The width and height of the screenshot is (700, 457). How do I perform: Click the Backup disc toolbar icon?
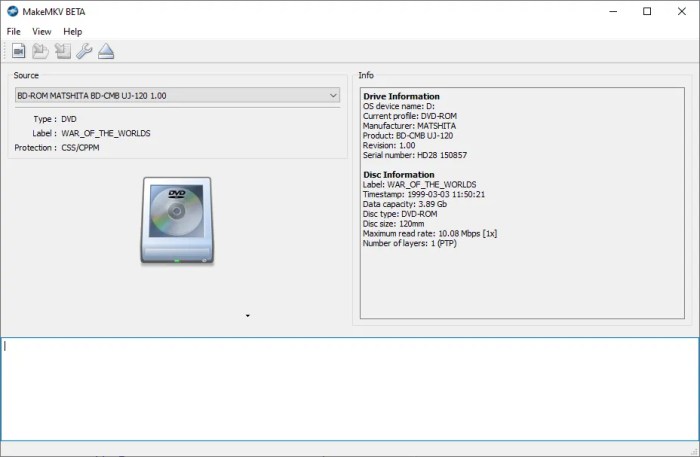click(62, 51)
